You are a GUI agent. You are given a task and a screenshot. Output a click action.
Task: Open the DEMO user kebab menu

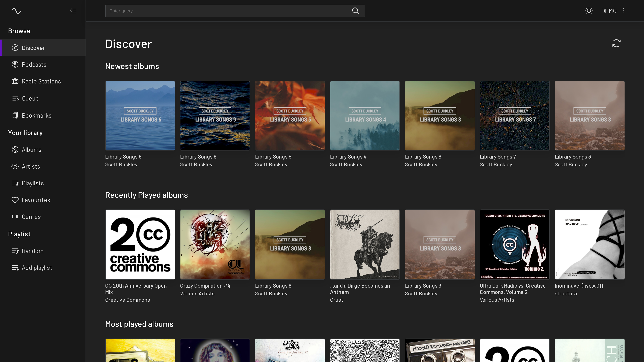click(x=623, y=11)
